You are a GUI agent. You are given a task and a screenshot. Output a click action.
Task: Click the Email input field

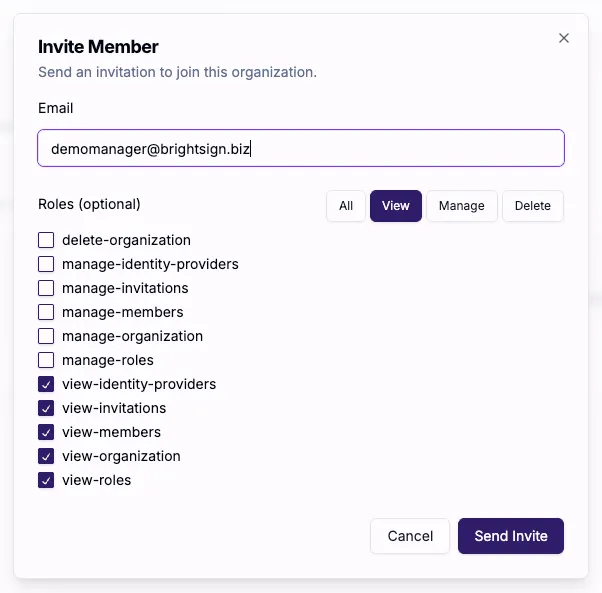click(301, 148)
